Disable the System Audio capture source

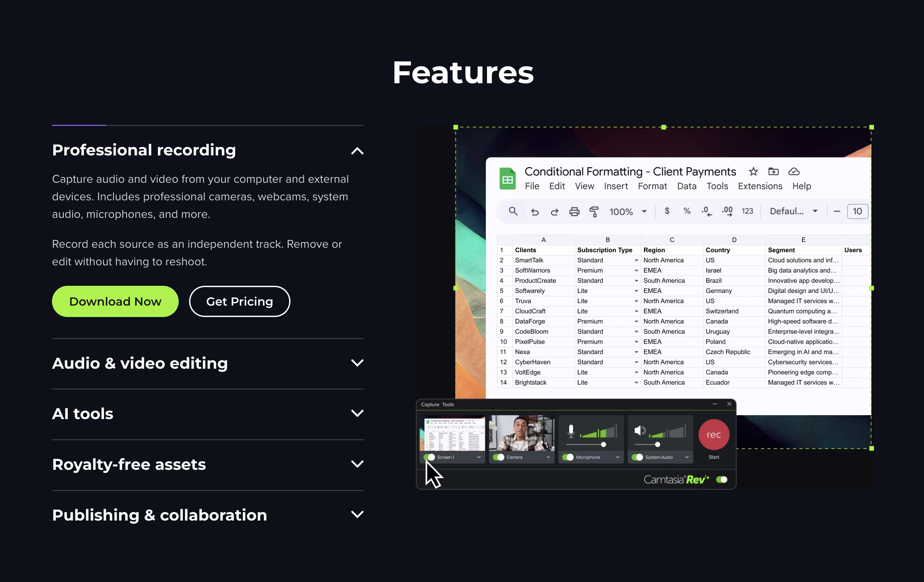coord(638,457)
